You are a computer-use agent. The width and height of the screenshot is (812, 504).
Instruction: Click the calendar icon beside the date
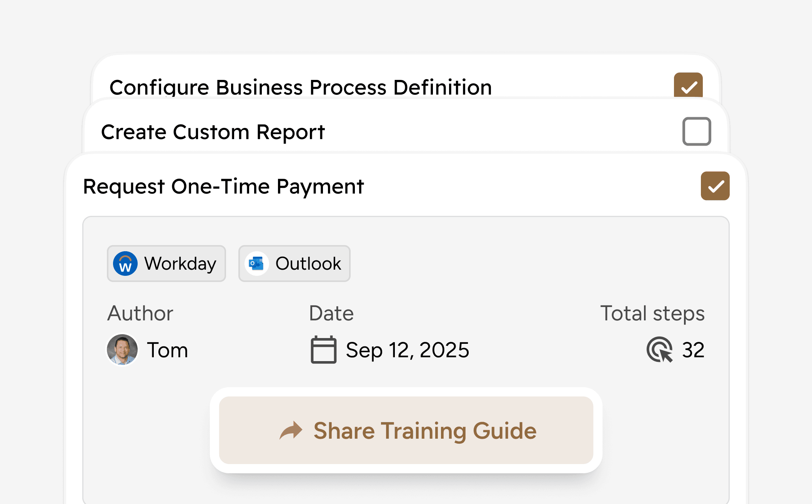point(323,350)
